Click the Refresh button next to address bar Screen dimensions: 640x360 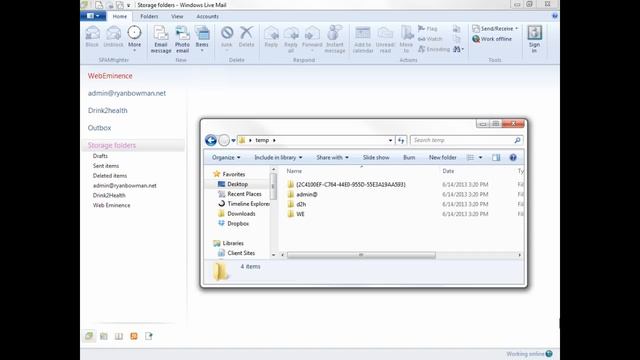(401, 140)
